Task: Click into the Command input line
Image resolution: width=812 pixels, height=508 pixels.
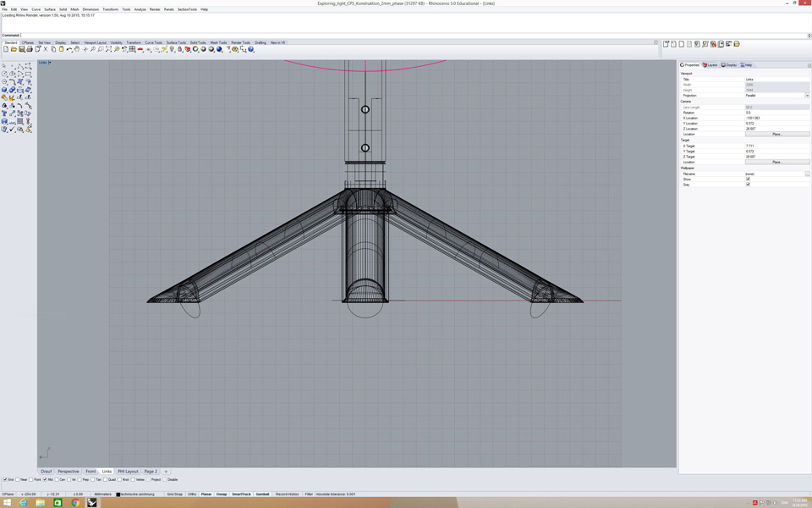Action: coord(414,36)
